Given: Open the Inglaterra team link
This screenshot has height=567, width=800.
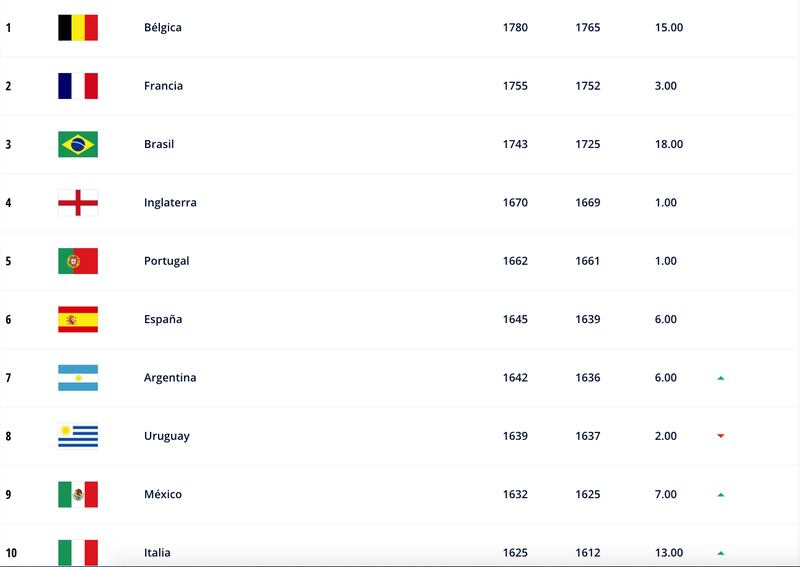Looking at the screenshot, I should pyautogui.click(x=170, y=203).
